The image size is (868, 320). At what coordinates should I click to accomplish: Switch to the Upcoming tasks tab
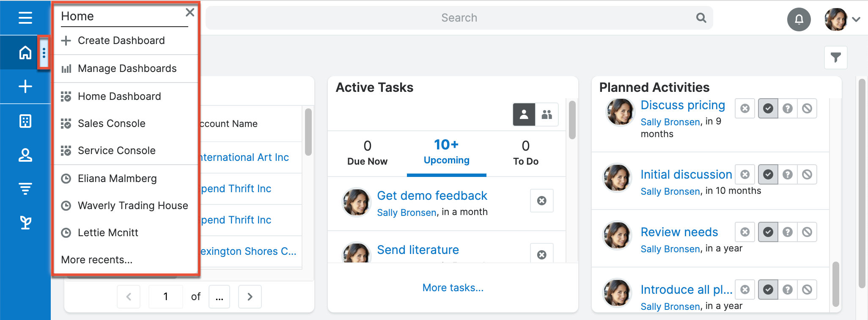[446, 152]
